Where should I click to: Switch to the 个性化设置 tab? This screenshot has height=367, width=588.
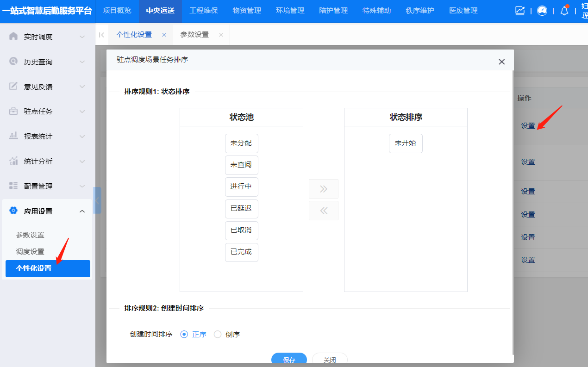coord(134,35)
